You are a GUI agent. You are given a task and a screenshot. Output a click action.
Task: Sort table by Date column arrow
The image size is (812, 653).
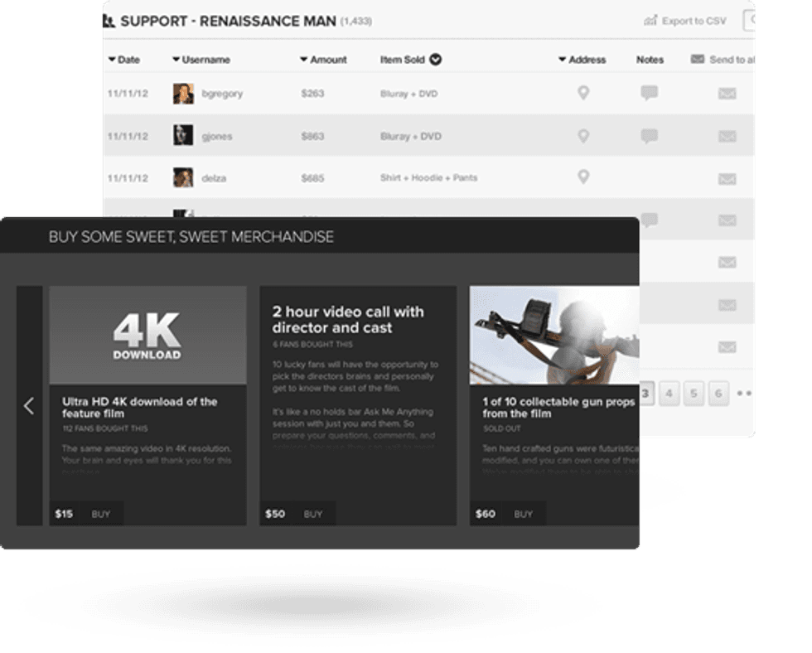click(112, 60)
